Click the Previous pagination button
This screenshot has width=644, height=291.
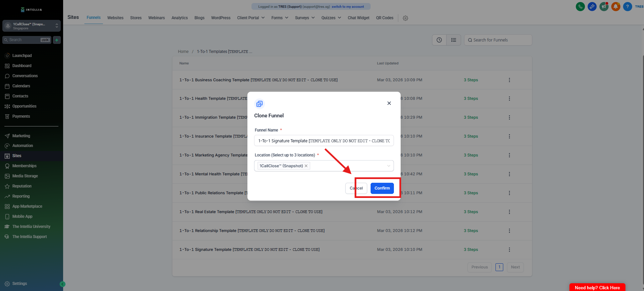point(480,267)
